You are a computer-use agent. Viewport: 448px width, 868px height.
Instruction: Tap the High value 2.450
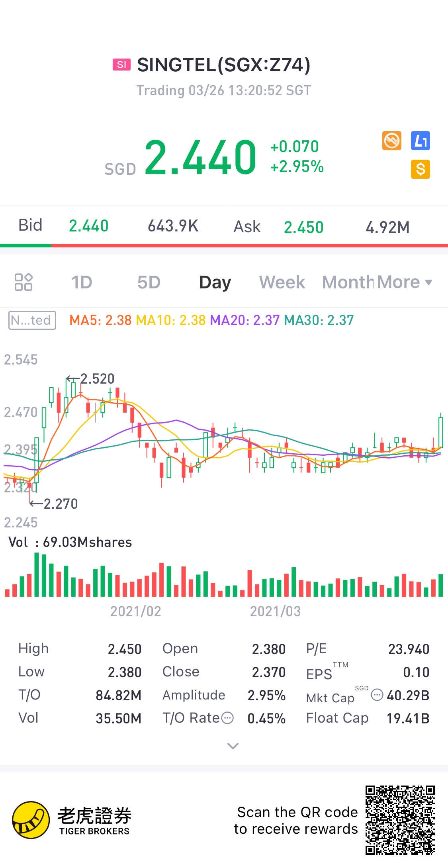(x=125, y=649)
